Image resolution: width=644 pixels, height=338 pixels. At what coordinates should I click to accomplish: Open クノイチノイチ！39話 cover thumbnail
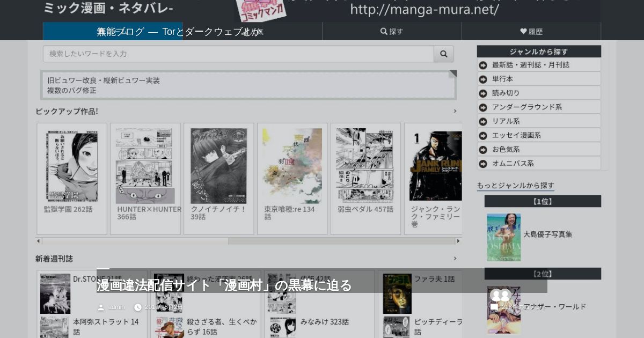coord(218,165)
